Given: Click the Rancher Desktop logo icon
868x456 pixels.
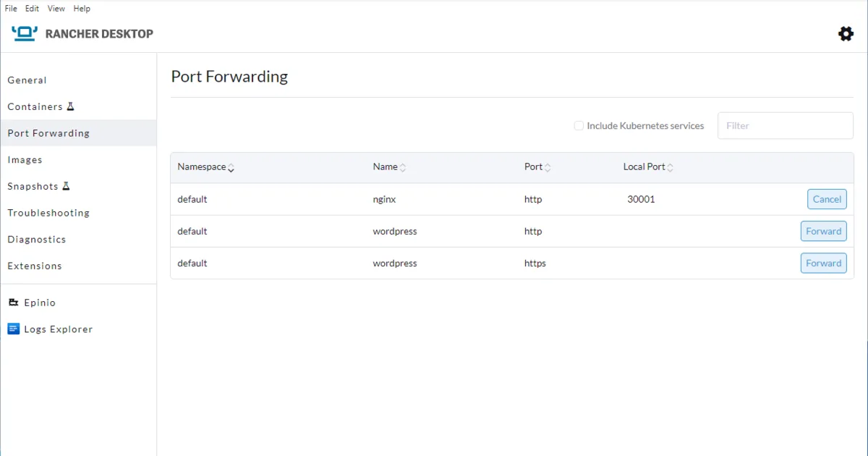Looking at the screenshot, I should (25, 33).
